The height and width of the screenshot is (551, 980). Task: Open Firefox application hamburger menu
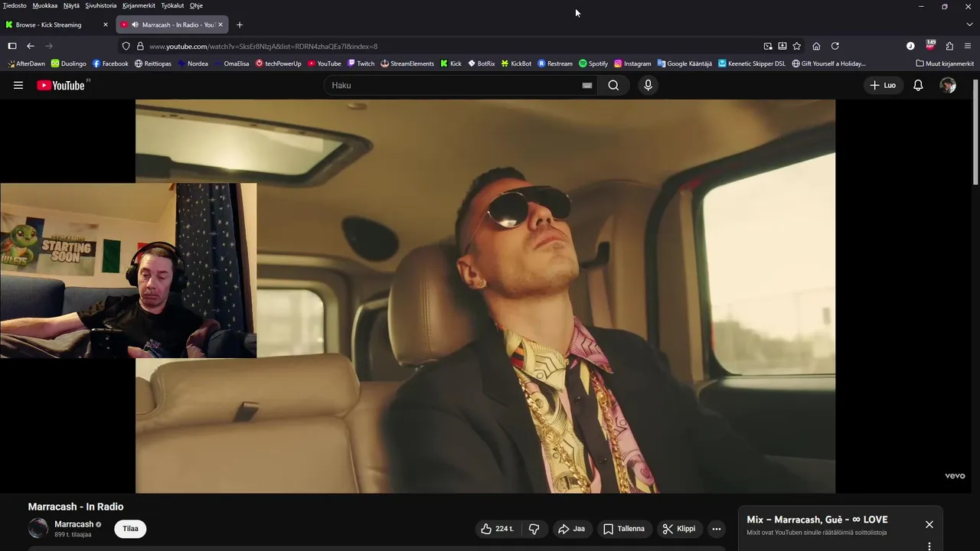(x=968, y=46)
